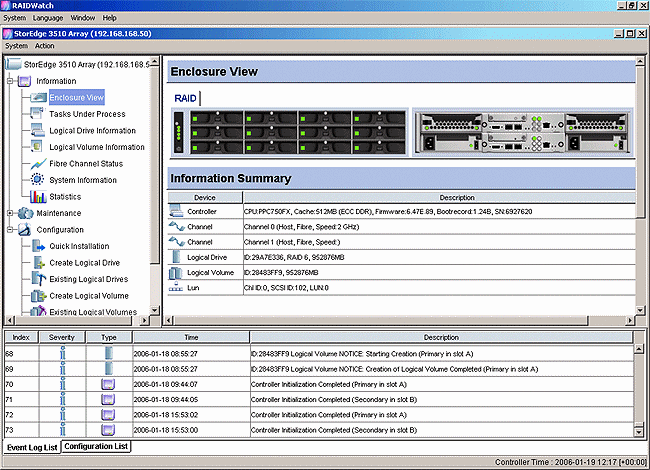Click the Lun device icon

click(x=176, y=287)
